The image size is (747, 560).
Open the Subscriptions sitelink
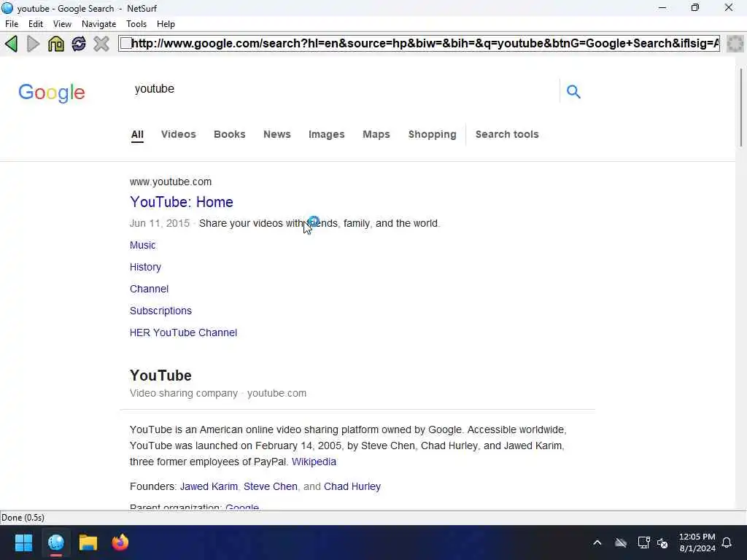160,311
